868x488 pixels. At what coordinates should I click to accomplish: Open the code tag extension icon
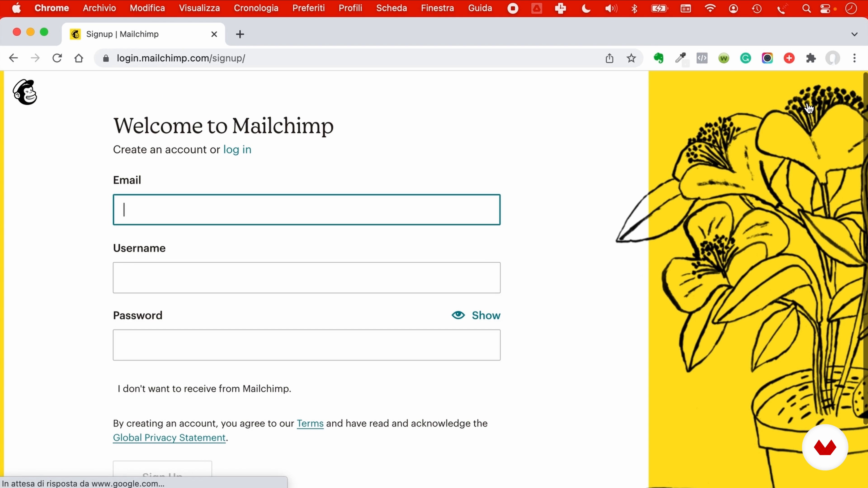pos(702,58)
